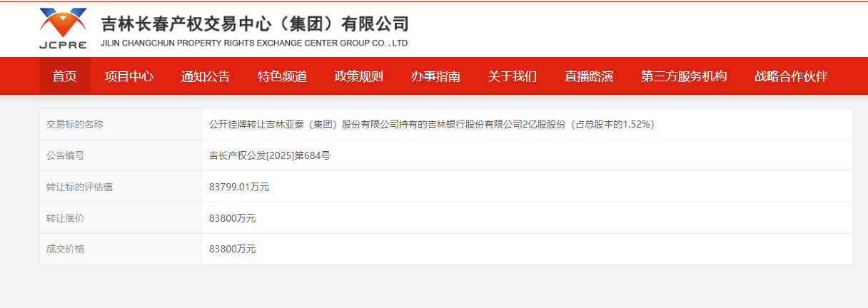Open 第三方服务机构 menu item
The height and width of the screenshot is (308, 868).
point(684,76)
